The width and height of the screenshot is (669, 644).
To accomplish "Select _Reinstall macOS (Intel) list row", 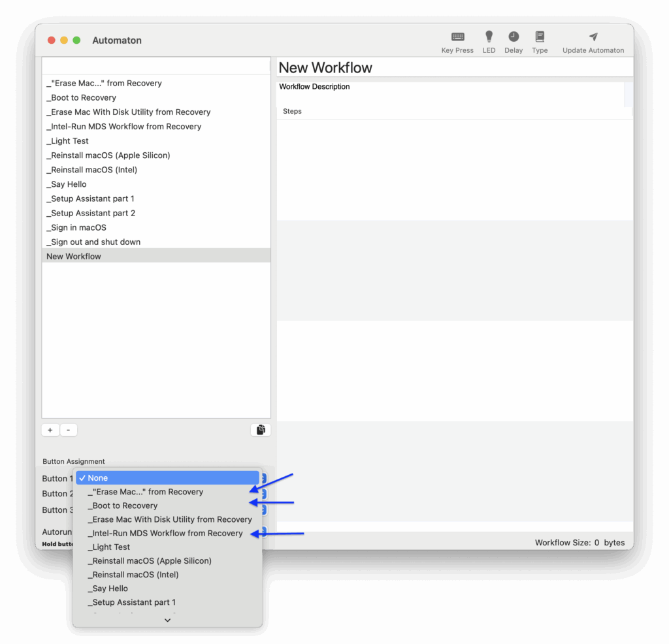I will point(156,170).
